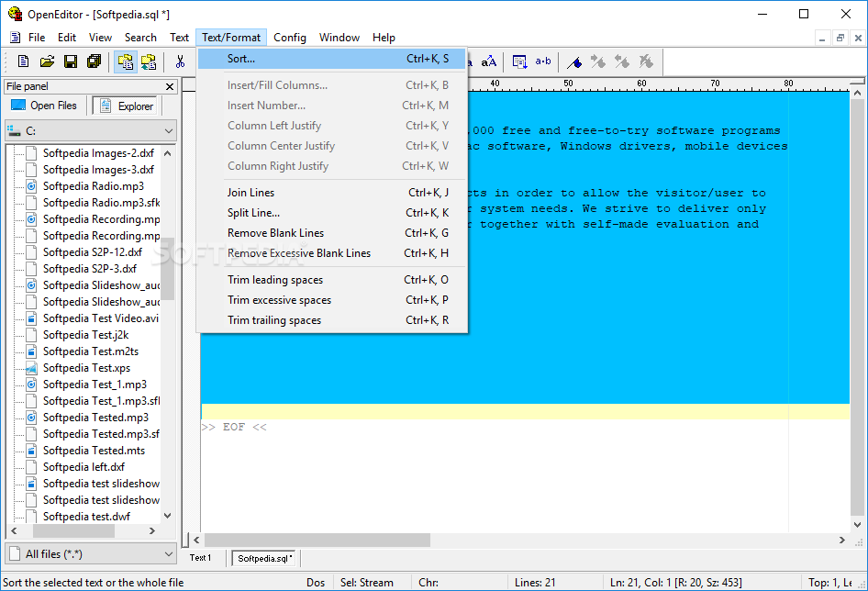Click the second folder-panel icon beside scissors

[x=149, y=61]
